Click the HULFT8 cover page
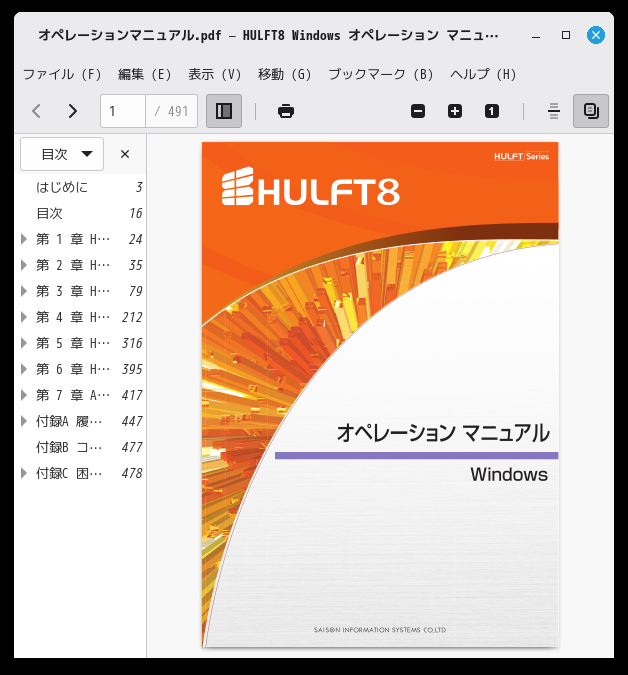628x675 pixels. (381, 394)
